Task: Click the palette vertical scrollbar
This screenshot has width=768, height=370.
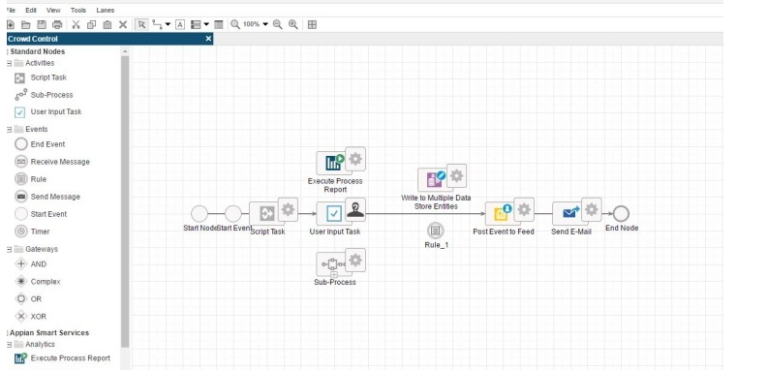Action: (x=125, y=201)
